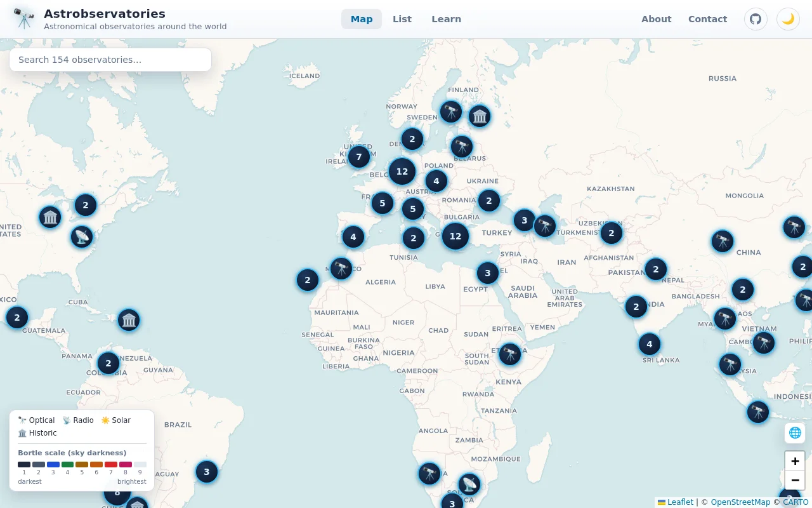The width and height of the screenshot is (812, 508).
Task: Expand the 2 cluster on India's west coast
Action: click(x=636, y=307)
